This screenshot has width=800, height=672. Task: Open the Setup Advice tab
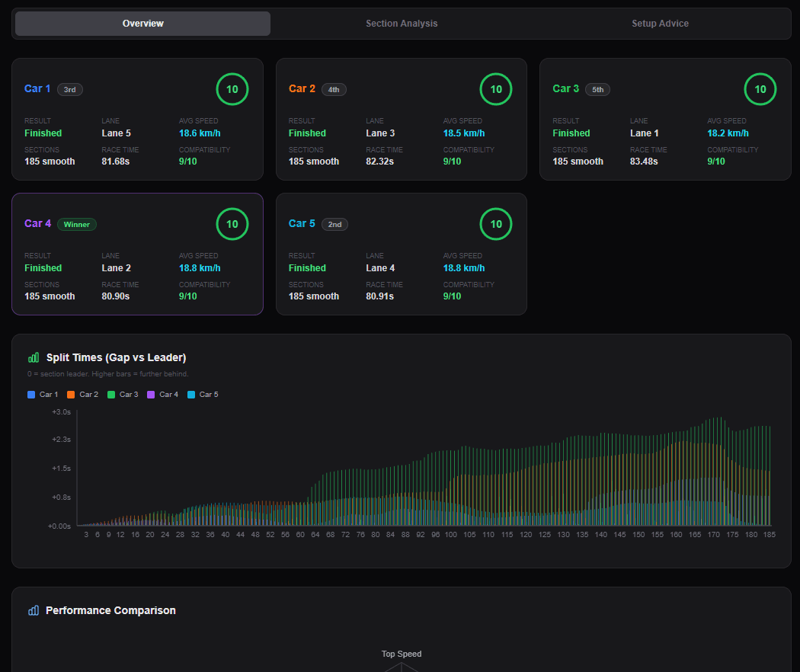(660, 24)
